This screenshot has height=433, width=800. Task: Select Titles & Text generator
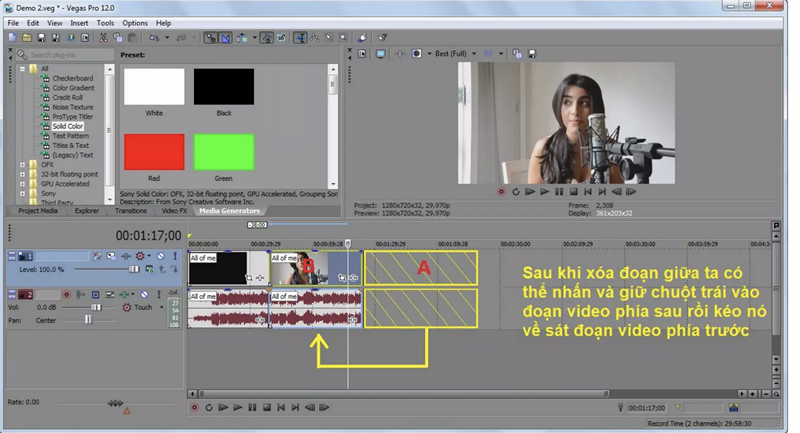pyautogui.click(x=70, y=146)
